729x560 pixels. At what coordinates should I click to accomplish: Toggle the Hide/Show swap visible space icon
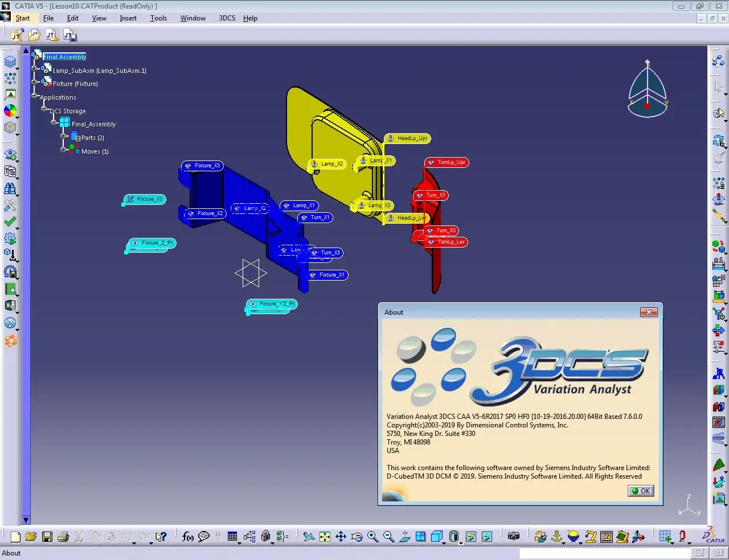click(x=486, y=537)
